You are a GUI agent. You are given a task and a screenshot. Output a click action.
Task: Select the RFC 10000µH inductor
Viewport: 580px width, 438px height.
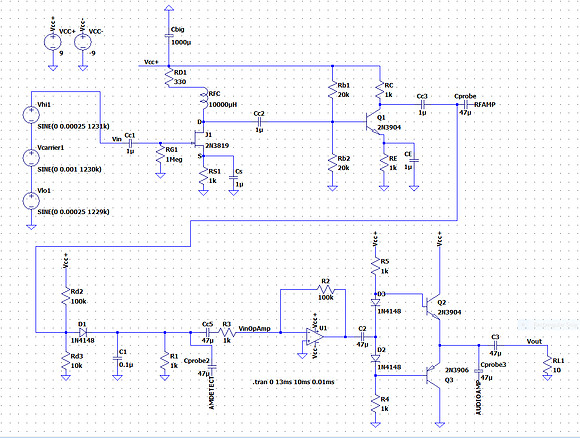(x=204, y=99)
